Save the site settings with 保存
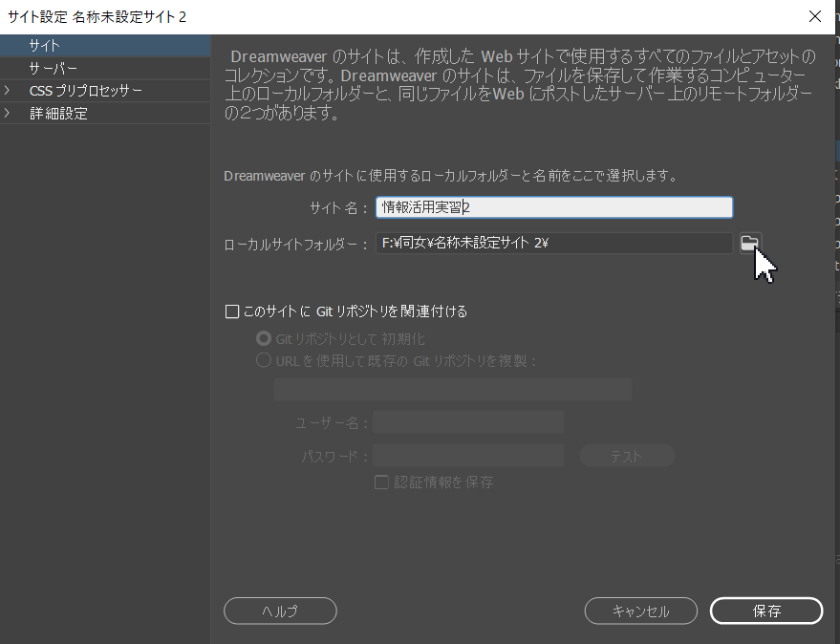The width and height of the screenshot is (840, 644). (765, 611)
